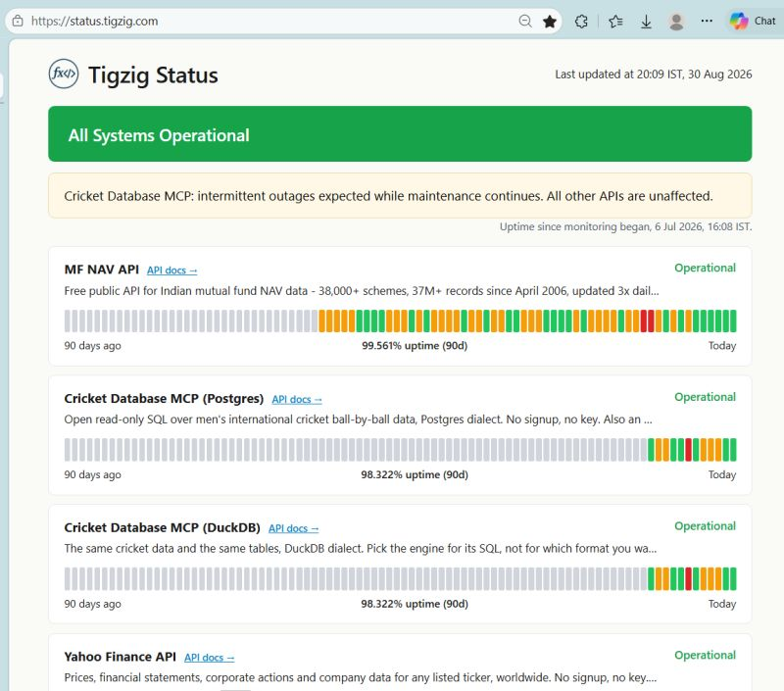Open MF NAV API docs link
784x691 pixels.
tap(172, 271)
